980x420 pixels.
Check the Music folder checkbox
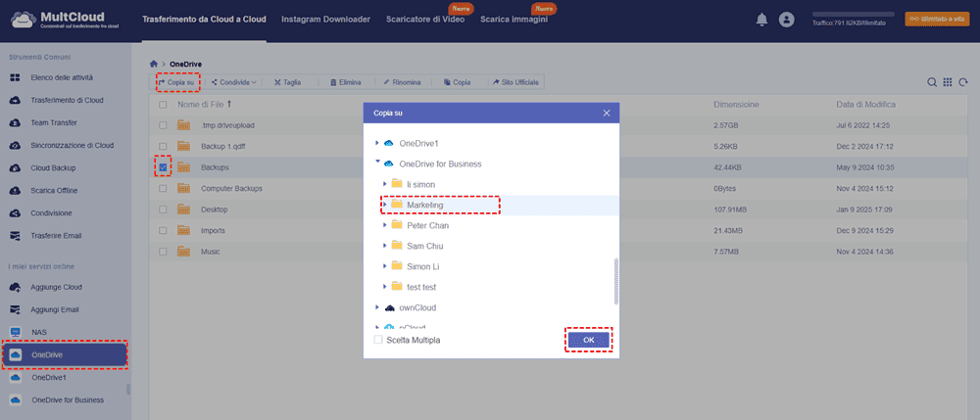click(163, 252)
